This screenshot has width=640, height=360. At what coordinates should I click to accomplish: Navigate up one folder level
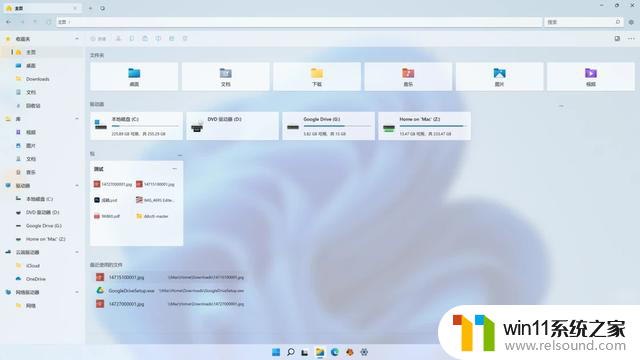pyautogui.click(x=35, y=22)
